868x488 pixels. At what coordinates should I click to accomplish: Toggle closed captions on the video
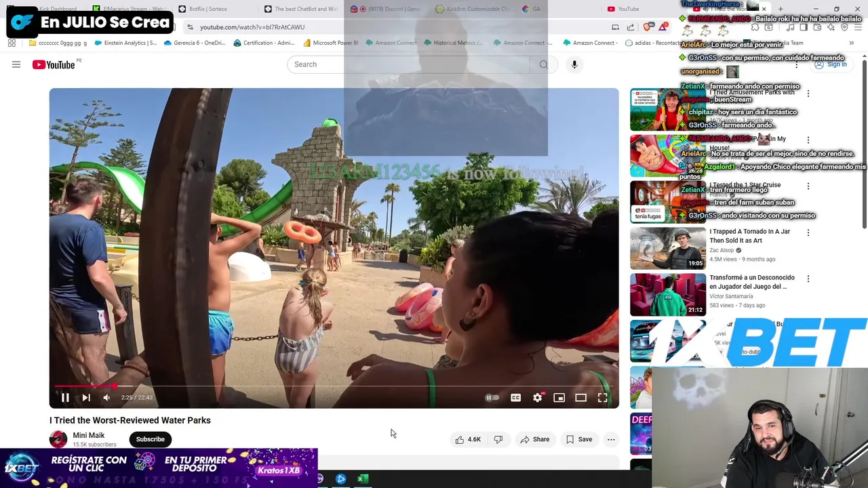tap(516, 398)
